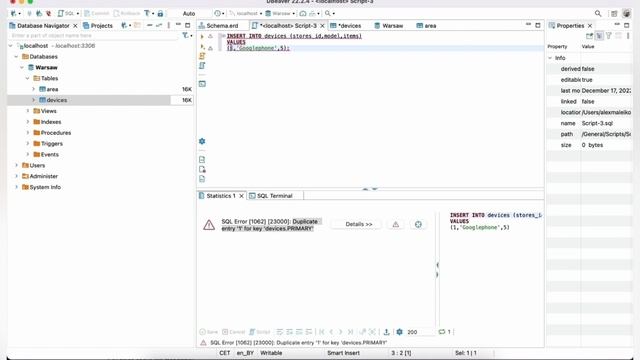Viewport: 640px width, 360px height.
Task: Open the navigator filter settings funnel
Action: click(x=186, y=36)
